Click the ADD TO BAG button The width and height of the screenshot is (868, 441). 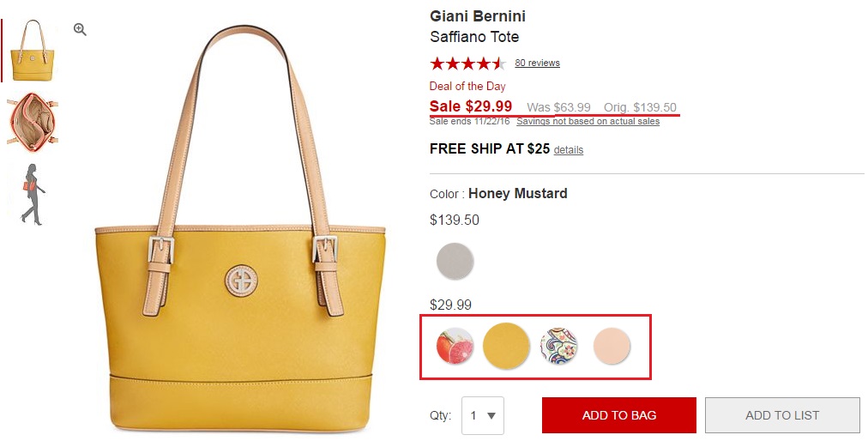618,415
